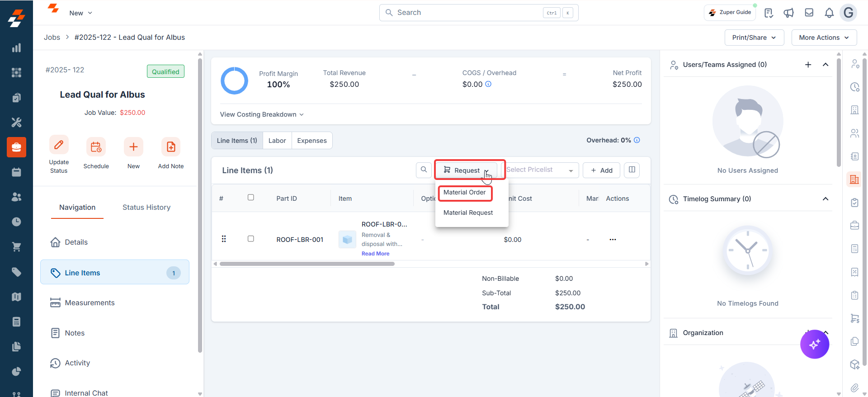Image resolution: width=868 pixels, height=397 pixels.
Task: Open the people group icon in left sidebar
Action: point(16,197)
